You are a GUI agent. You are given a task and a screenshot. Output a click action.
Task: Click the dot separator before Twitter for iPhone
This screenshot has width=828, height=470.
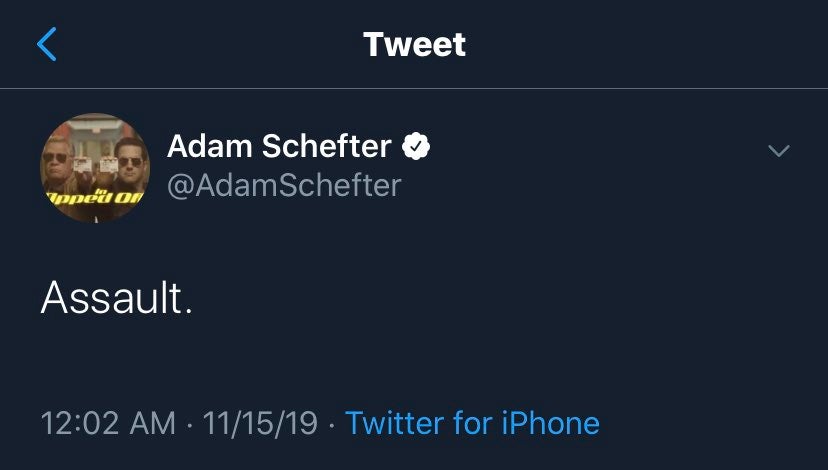tap(332, 423)
